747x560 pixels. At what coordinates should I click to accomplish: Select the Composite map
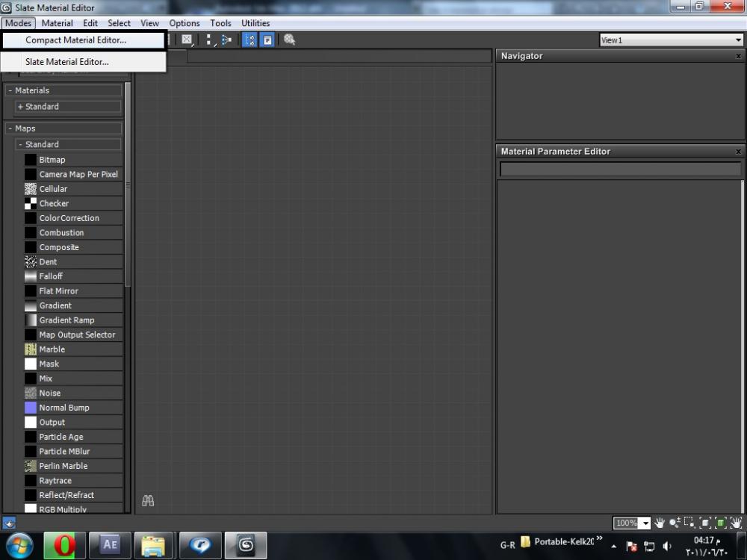(73, 247)
